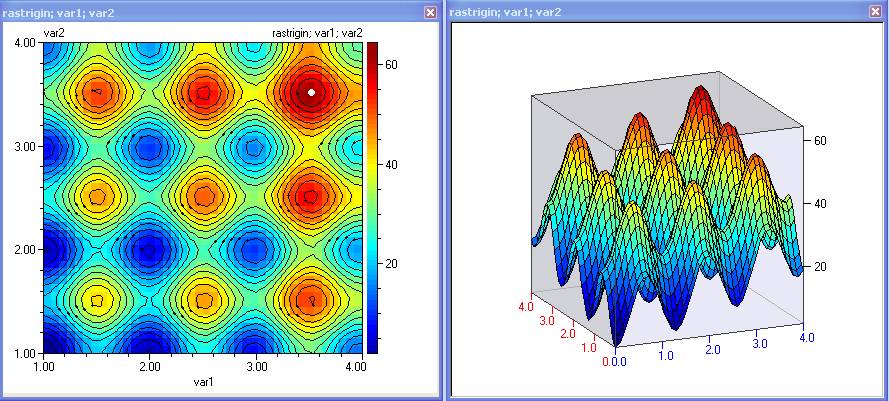Screen dimensions: 890x401
Task: Click the blue minimum at var1 2.00, var2 2.00
Action: (149, 249)
